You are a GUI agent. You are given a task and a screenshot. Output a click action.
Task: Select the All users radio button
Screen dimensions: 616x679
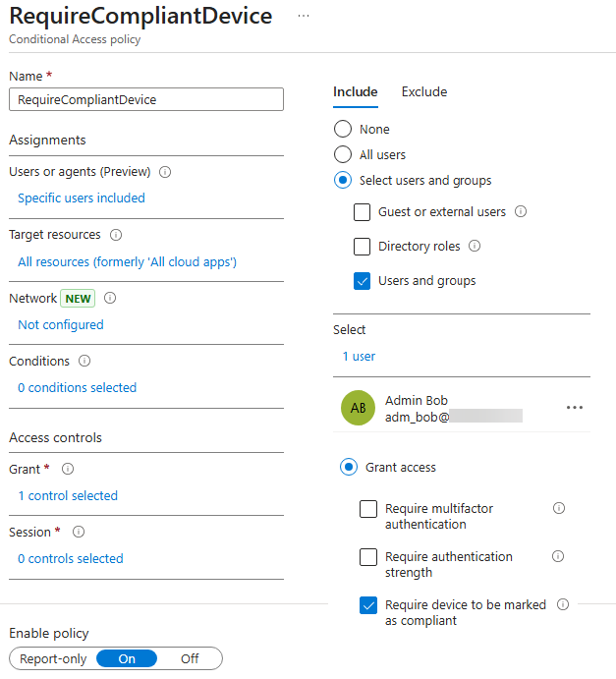343,154
